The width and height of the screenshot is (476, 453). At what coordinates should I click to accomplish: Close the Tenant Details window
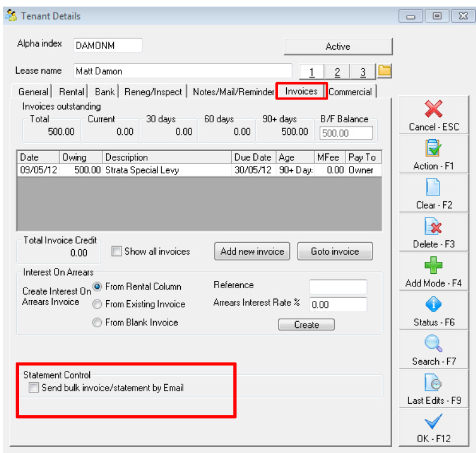point(463,16)
